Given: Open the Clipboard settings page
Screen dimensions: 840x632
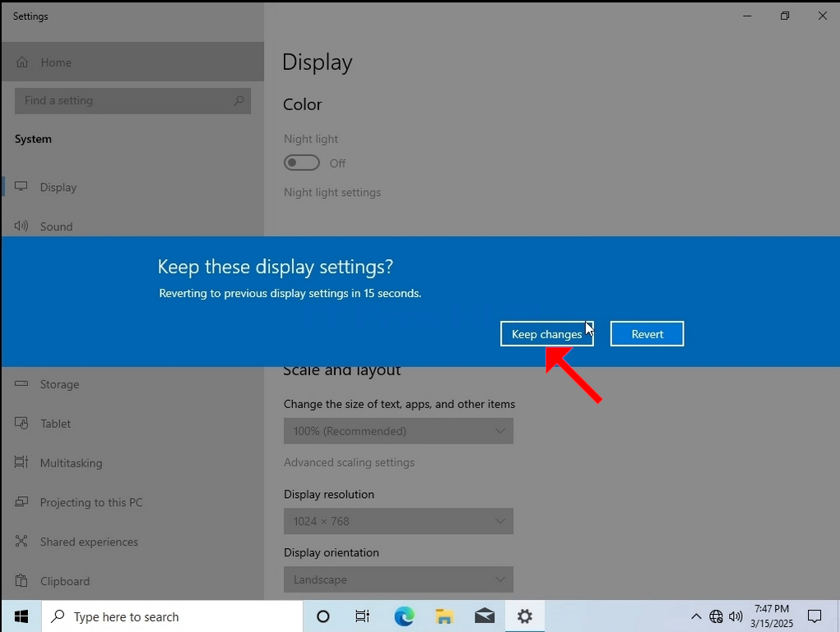Looking at the screenshot, I should tap(132, 581).
